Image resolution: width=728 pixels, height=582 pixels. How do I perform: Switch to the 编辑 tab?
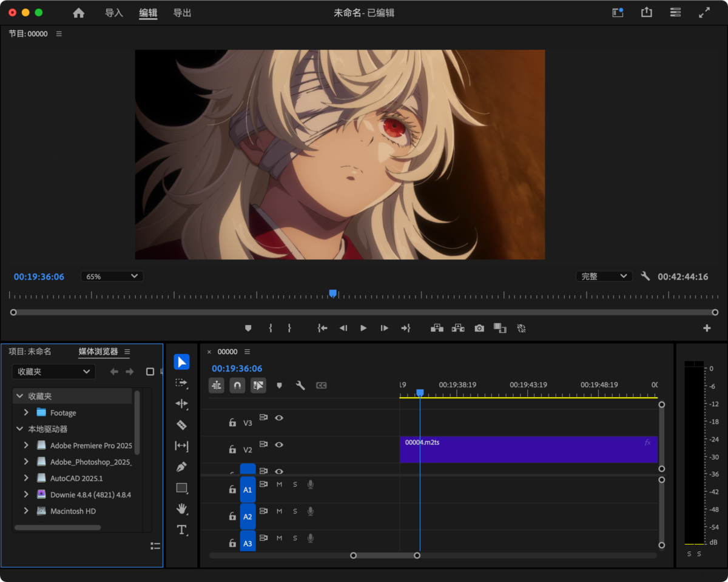[148, 13]
